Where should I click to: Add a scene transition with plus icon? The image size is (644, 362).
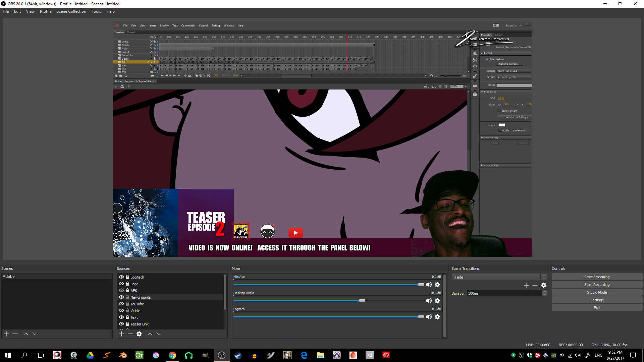526,285
